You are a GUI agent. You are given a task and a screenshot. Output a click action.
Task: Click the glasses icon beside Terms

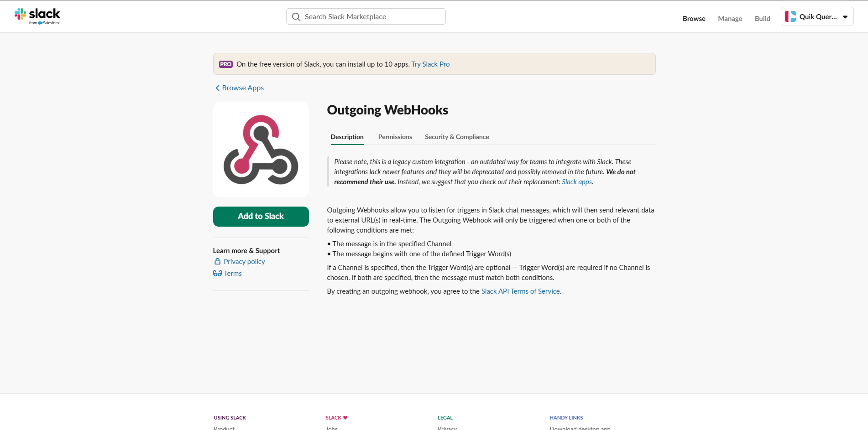coord(217,274)
